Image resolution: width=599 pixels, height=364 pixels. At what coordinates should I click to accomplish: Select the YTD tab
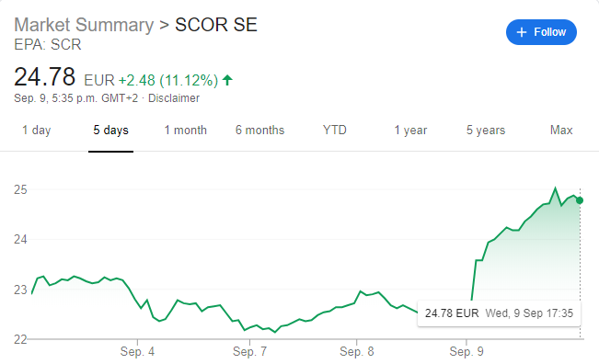[335, 131]
